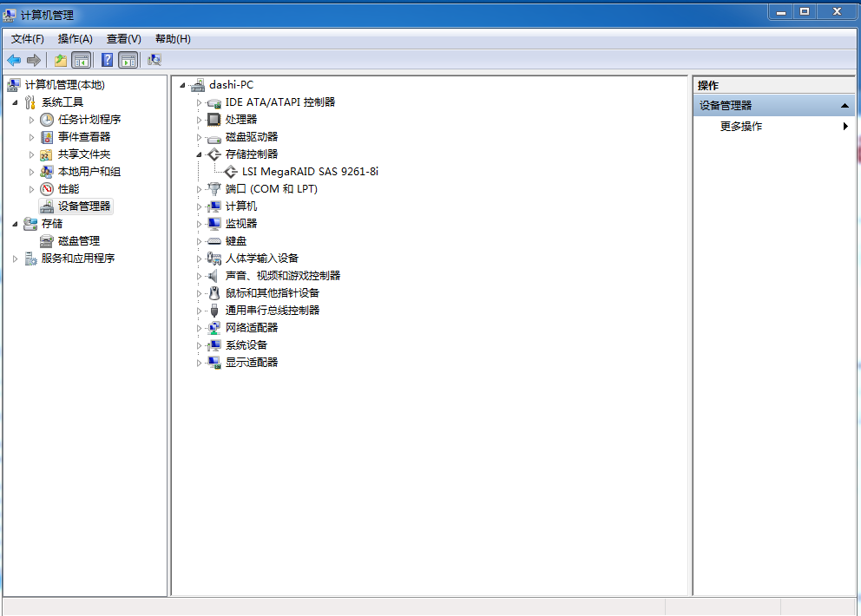The height and width of the screenshot is (616, 861).
Task: Click the 共享文件夹 icon
Action: 47,154
